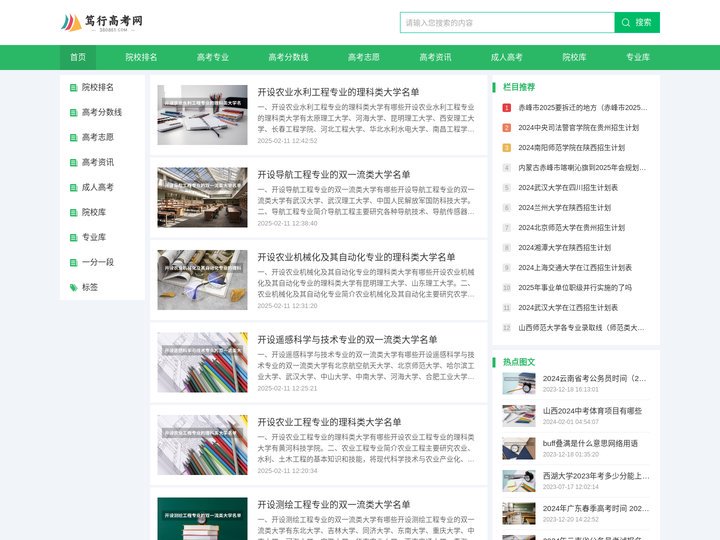Open 内蒙古赤峰市喀喇沁旗到2025年会规划 link

tap(582, 168)
